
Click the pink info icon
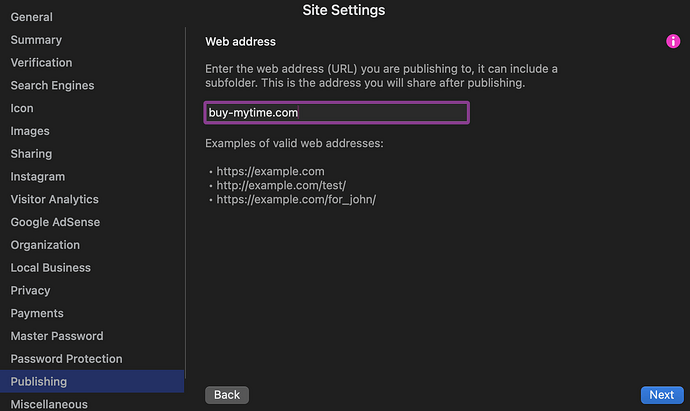pyautogui.click(x=674, y=42)
